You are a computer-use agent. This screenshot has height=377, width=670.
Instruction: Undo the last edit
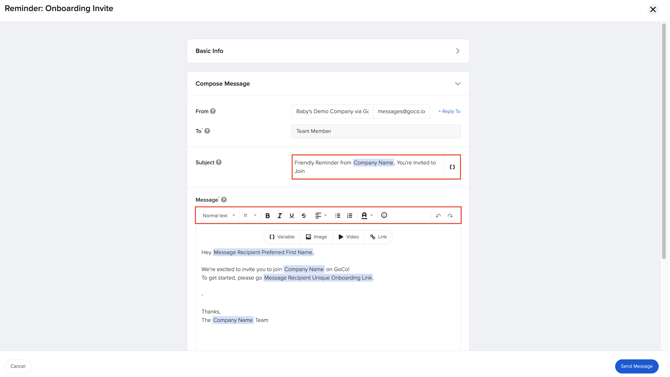(438, 216)
